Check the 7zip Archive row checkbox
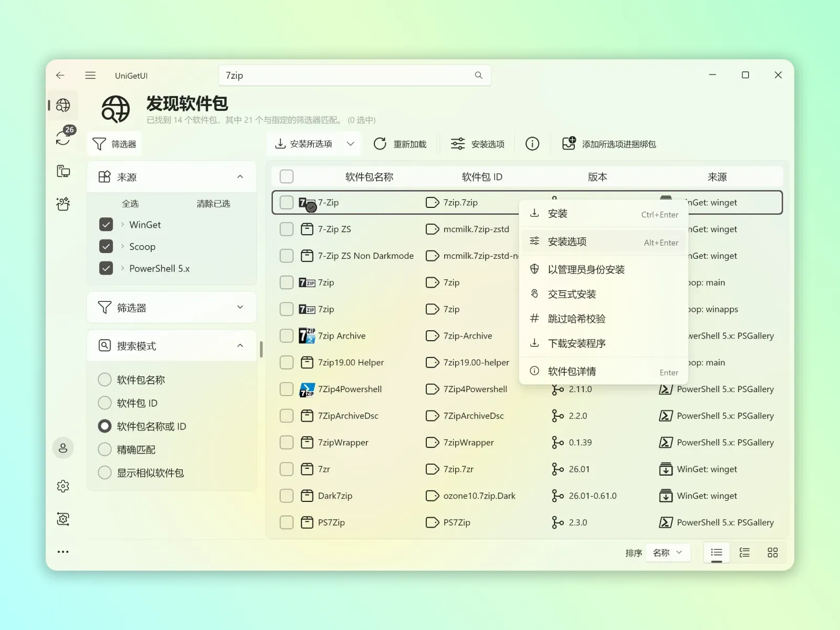The image size is (840, 630). pos(287,335)
